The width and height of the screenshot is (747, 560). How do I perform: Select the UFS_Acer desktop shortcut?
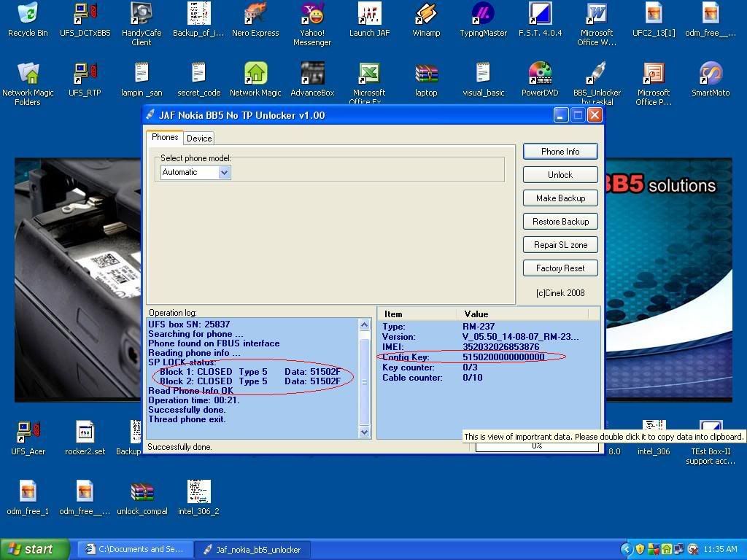click(28, 438)
